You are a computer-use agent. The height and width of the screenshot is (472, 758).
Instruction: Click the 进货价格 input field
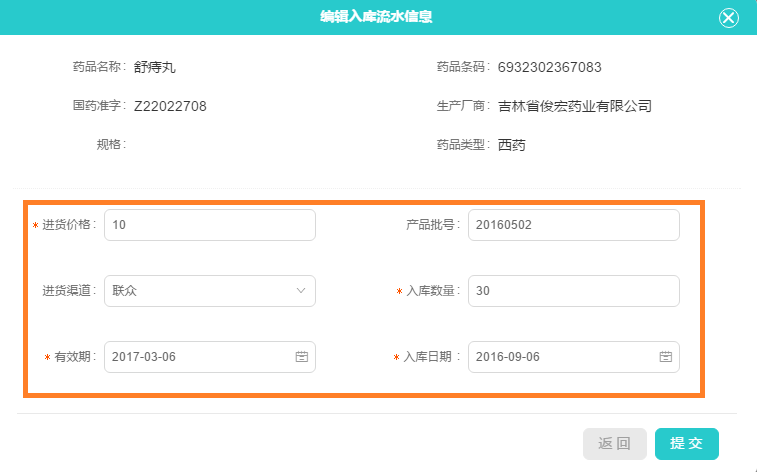(x=210, y=225)
